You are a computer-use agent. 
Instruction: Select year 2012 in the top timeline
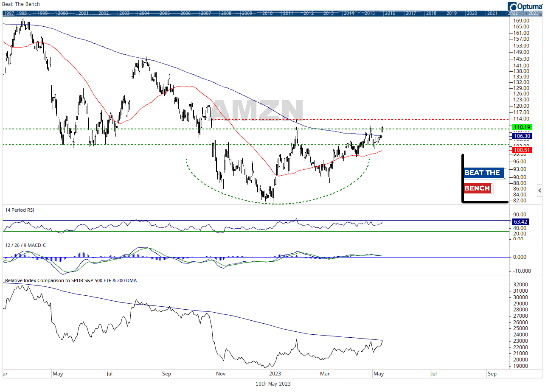308,13
